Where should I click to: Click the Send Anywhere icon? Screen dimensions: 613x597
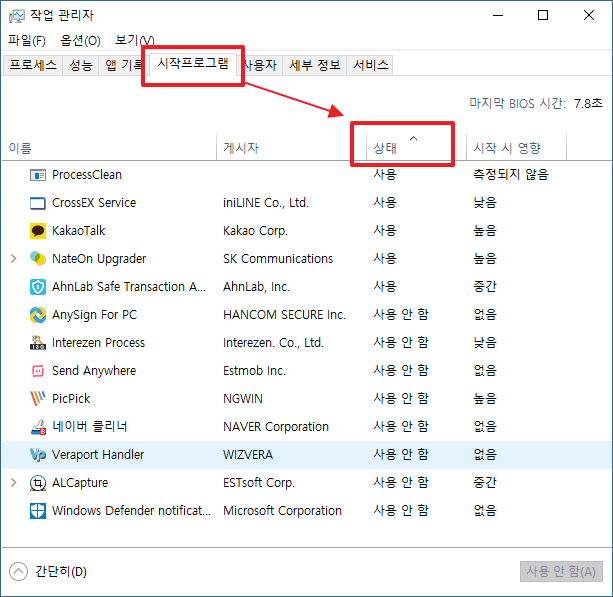point(38,371)
